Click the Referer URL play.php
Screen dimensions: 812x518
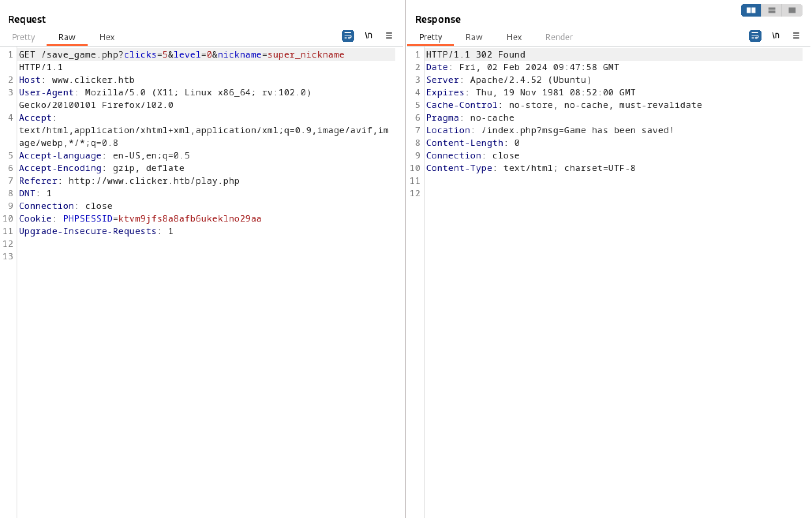click(154, 181)
